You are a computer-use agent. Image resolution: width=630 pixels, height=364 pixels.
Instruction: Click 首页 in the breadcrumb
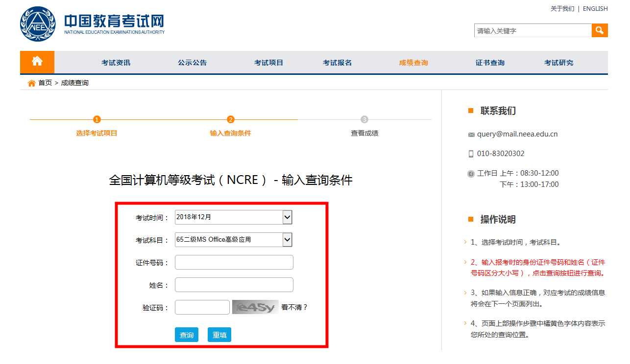[45, 83]
